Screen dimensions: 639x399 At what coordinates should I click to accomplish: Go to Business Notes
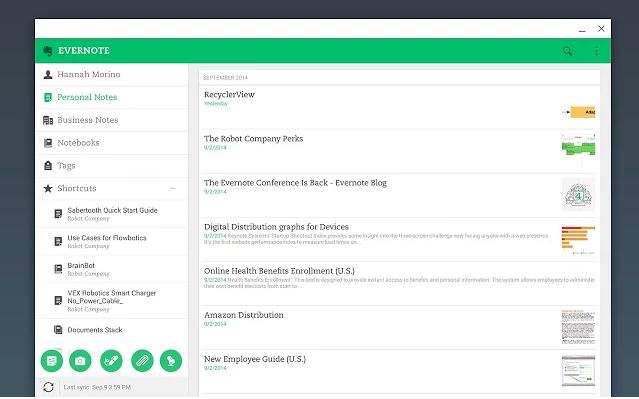tap(112, 120)
